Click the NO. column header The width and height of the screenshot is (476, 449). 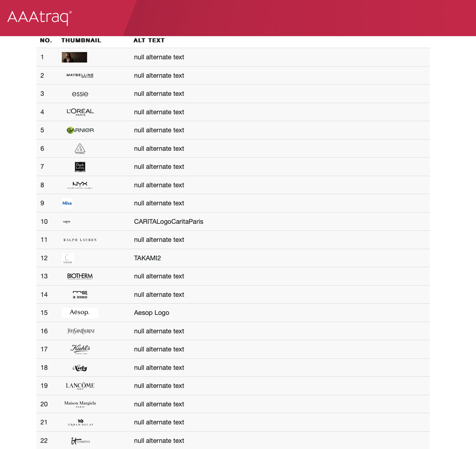pyautogui.click(x=46, y=40)
